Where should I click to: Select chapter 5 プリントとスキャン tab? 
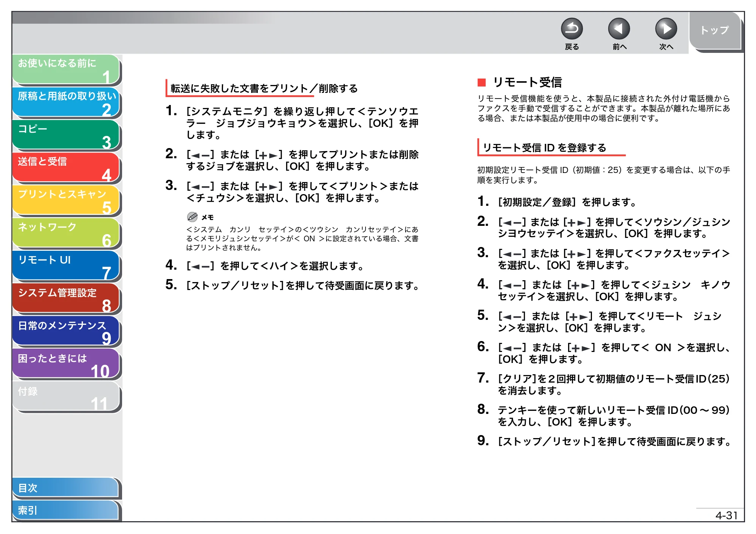coord(67,201)
